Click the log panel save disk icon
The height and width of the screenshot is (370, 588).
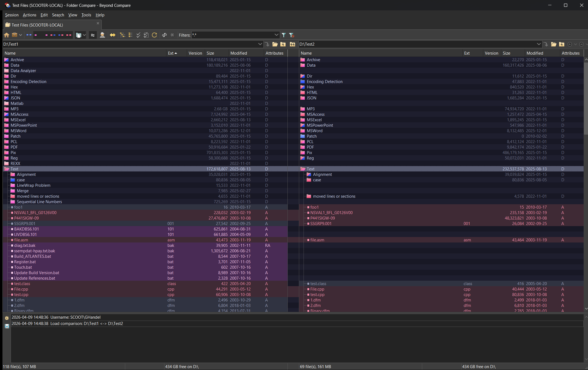coord(7,326)
